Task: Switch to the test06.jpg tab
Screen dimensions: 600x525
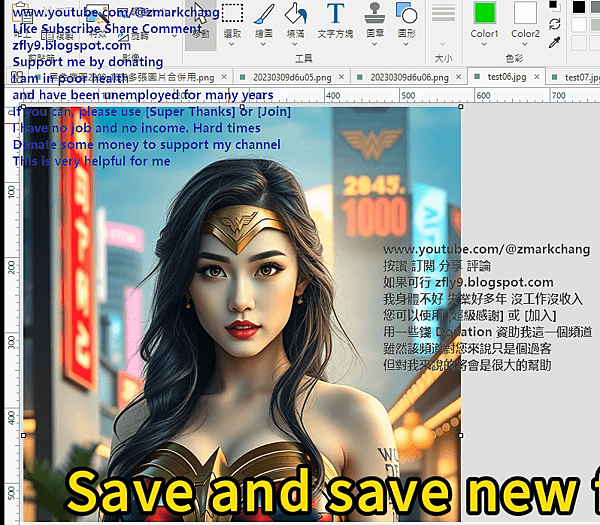Action: point(507,77)
